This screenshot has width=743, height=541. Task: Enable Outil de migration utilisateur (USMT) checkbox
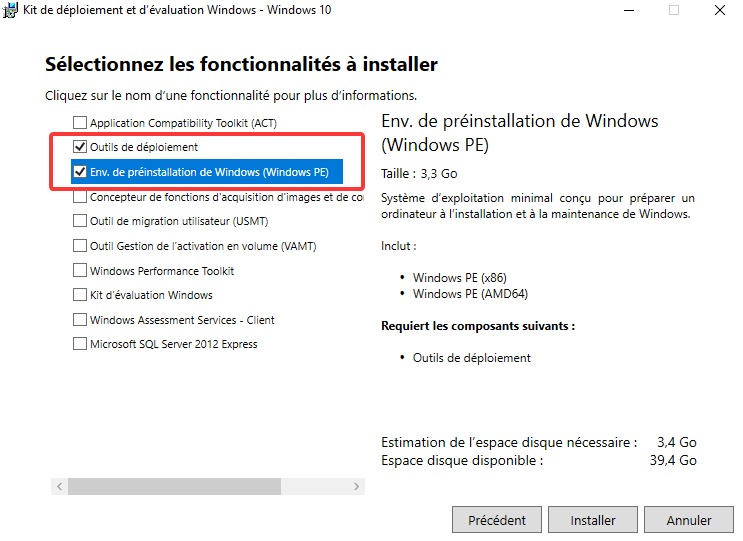[80, 221]
